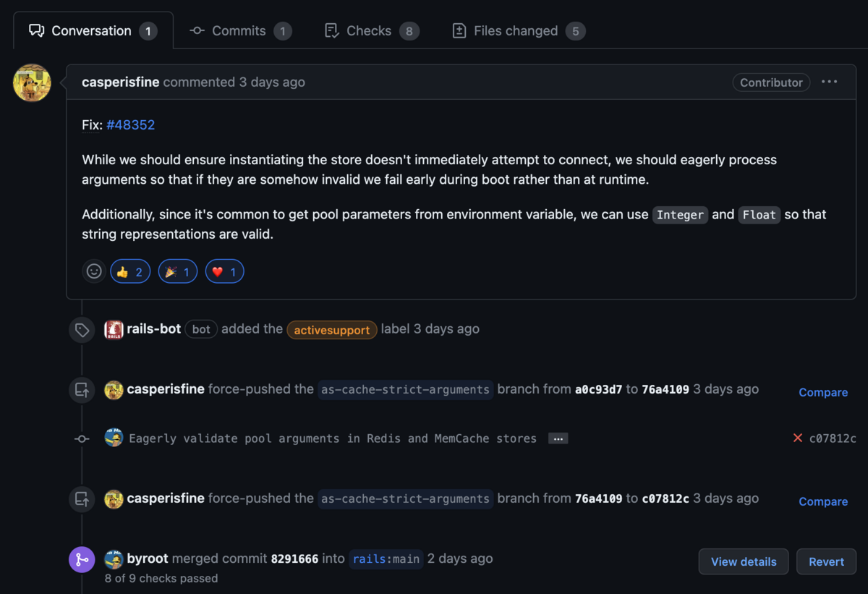Expand the commit message ellipsis
868x594 pixels.
click(558, 438)
